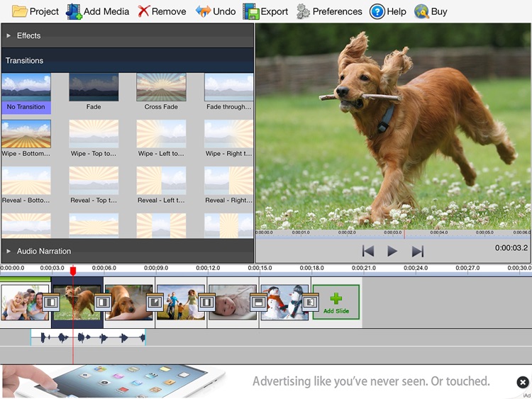
Task: Click the Add Media label
Action: (106, 11)
